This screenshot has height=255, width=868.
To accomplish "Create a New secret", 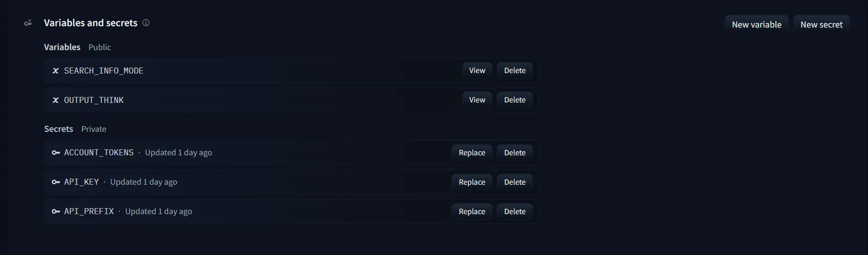I will coord(822,25).
